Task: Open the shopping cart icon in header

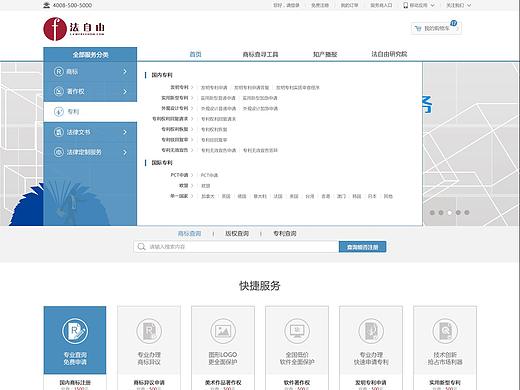Action: [x=418, y=28]
